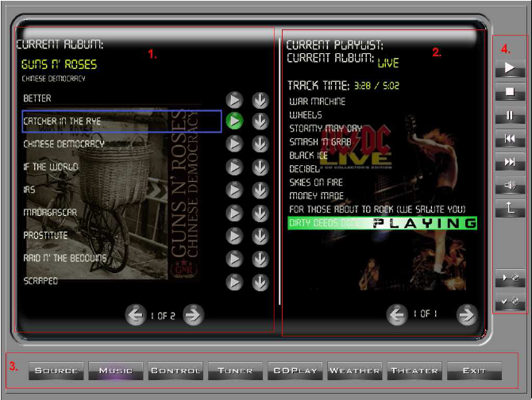Viewport: 532px width, 400px height.
Task: Skip to previous track in sidebar
Action: (x=510, y=139)
